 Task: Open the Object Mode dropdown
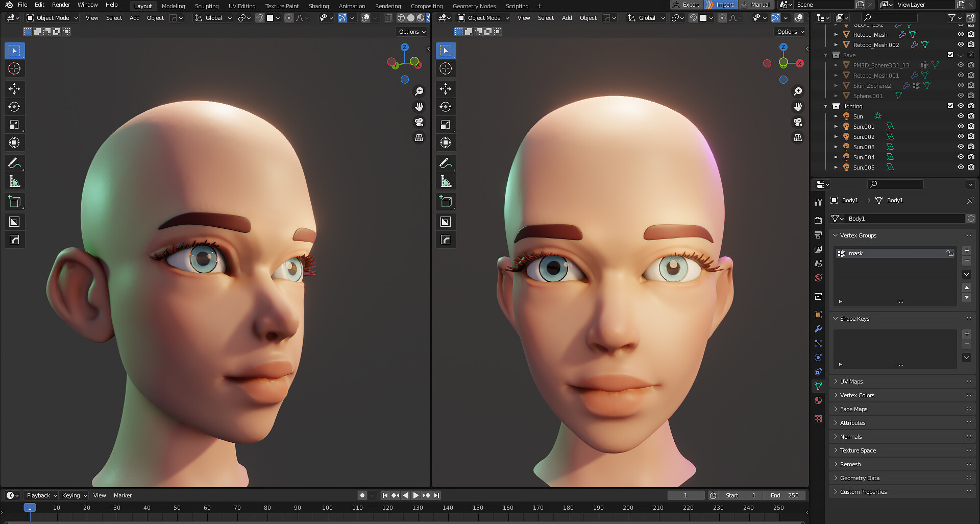pyautogui.click(x=51, y=18)
